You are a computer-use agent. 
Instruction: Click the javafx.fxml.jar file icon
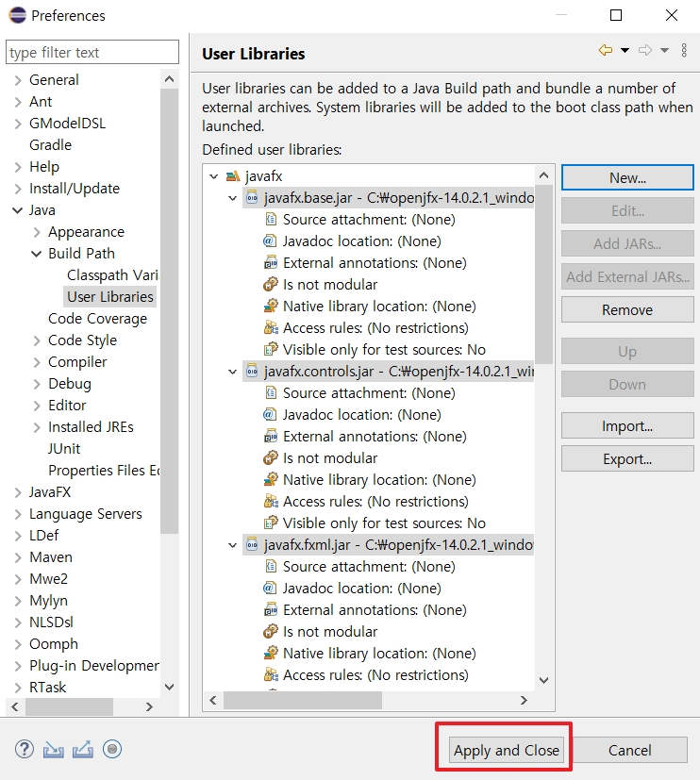click(x=252, y=545)
